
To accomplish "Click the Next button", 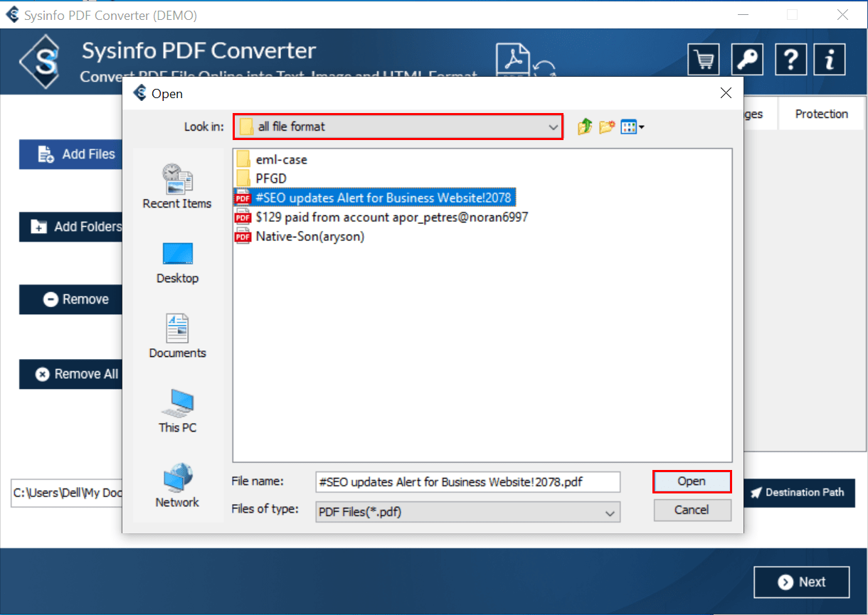I will [801, 582].
